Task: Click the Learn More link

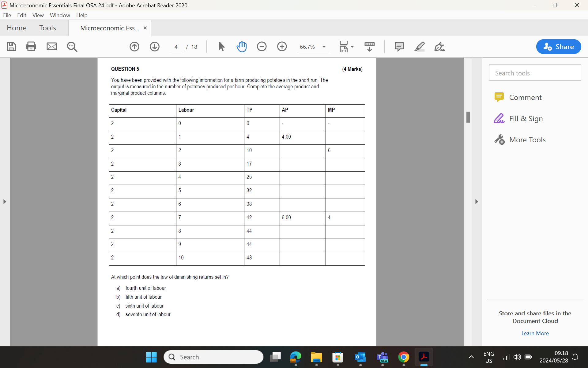Action: 535,333
